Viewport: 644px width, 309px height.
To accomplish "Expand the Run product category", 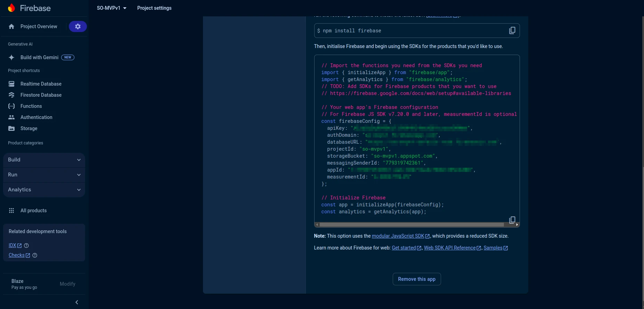I will point(44,175).
